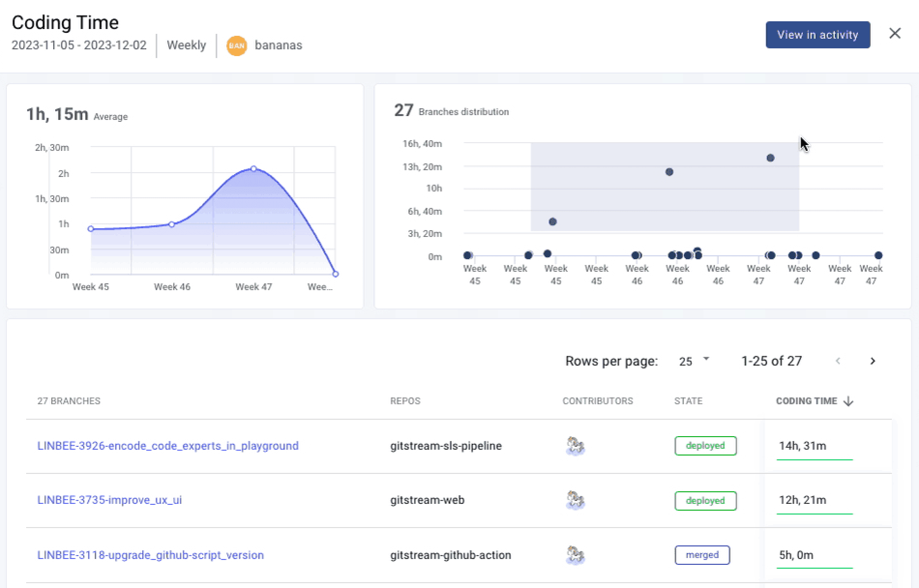Click the merged badge on LINBEE-3118 row
The width and height of the screenshot is (919, 588).
tap(702, 555)
